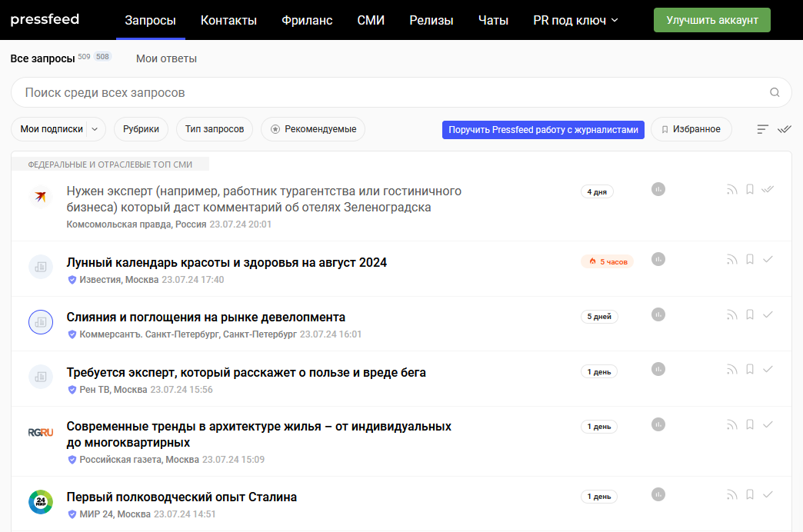Image resolution: width=803 pixels, height=532 pixels.
Task: Show Избранное requests
Action: [691, 129]
